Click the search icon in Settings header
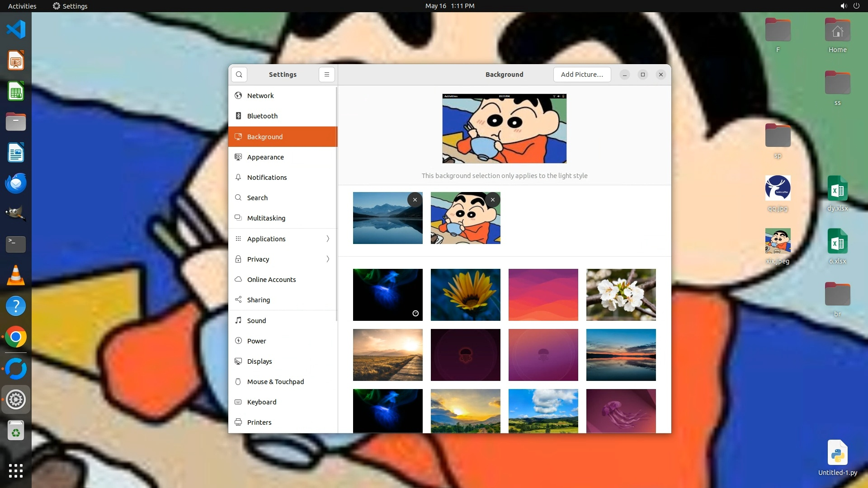This screenshot has height=488, width=868. 239,75
